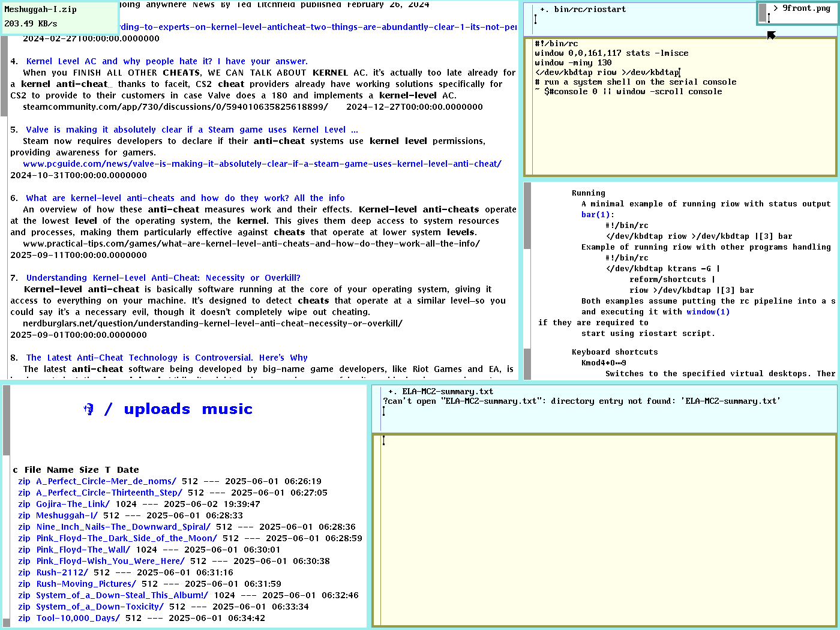This screenshot has width=840, height=630.
Task: Open the Meshuggah-I folder
Action: [x=67, y=515]
